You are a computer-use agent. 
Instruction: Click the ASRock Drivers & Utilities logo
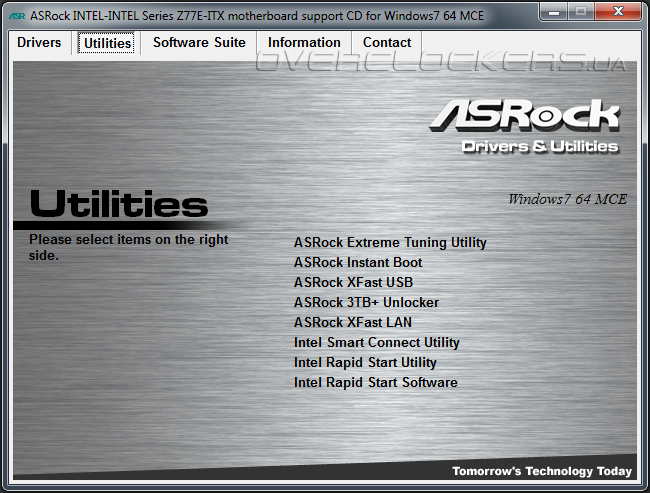coord(525,127)
